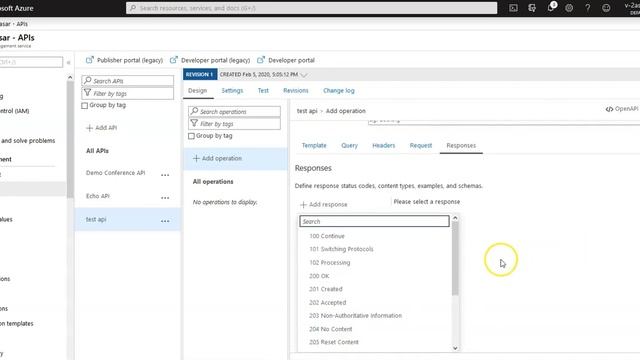Click the response code Search field
Screen dimensions: 640x360
pyautogui.click(x=374, y=221)
